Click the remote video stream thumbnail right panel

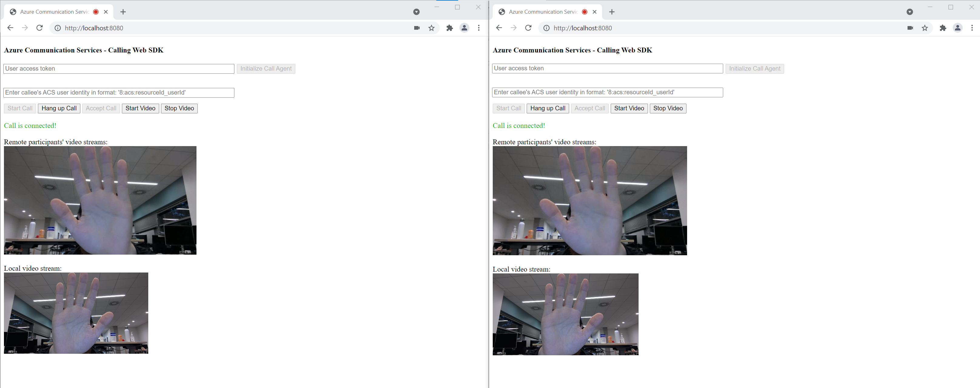click(590, 200)
